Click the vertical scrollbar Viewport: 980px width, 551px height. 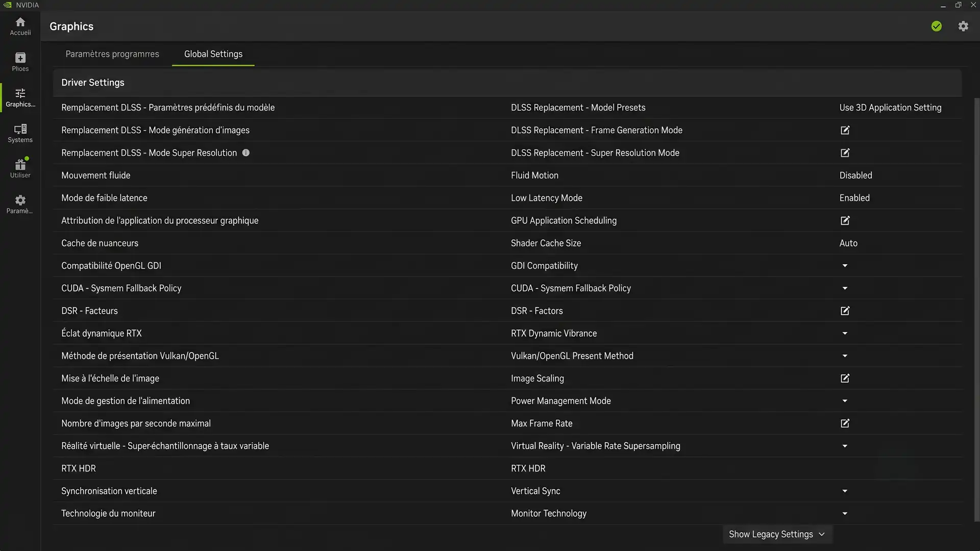point(976,309)
